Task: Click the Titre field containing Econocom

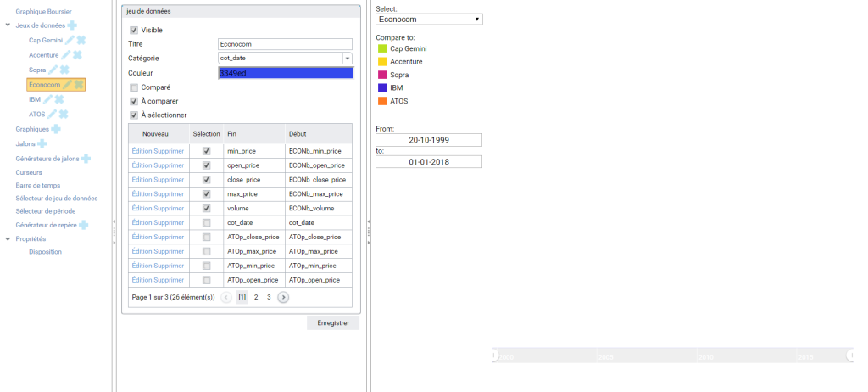Action: click(x=286, y=44)
